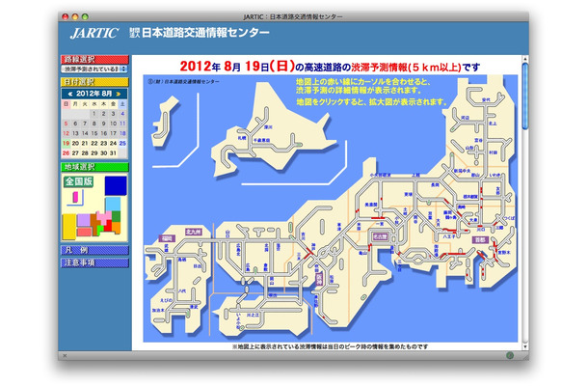The width and height of the screenshot is (588, 386).
Task: Select the light blue Tohoku region block
Action: point(113,205)
